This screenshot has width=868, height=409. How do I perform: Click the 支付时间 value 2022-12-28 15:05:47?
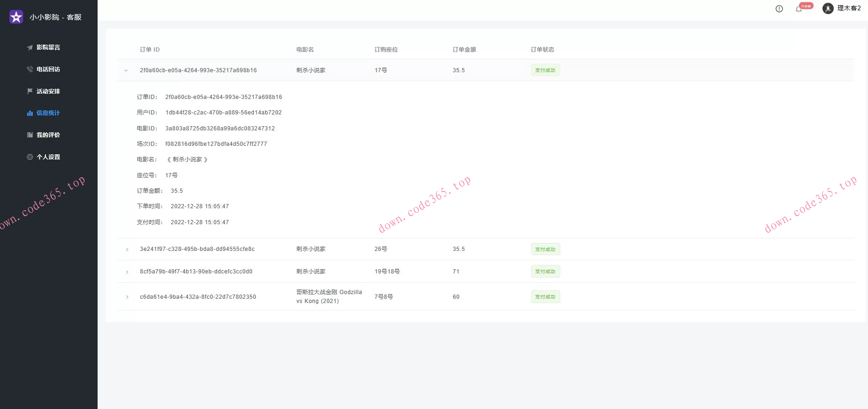point(200,222)
